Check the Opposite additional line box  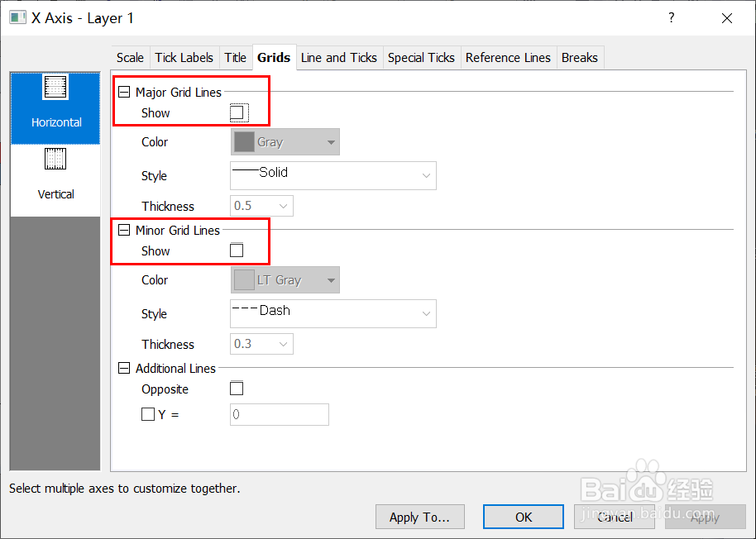click(x=237, y=389)
